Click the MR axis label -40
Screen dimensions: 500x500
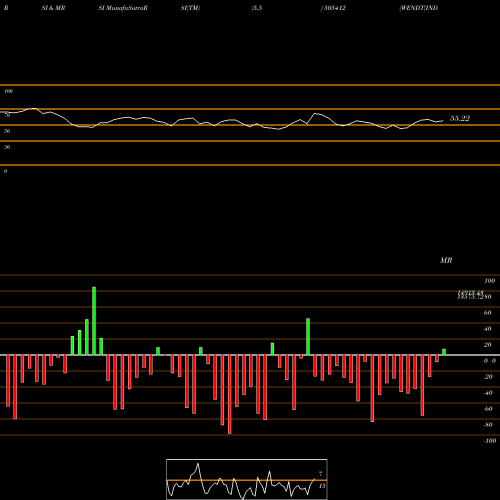pyautogui.click(x=488, y=393)
